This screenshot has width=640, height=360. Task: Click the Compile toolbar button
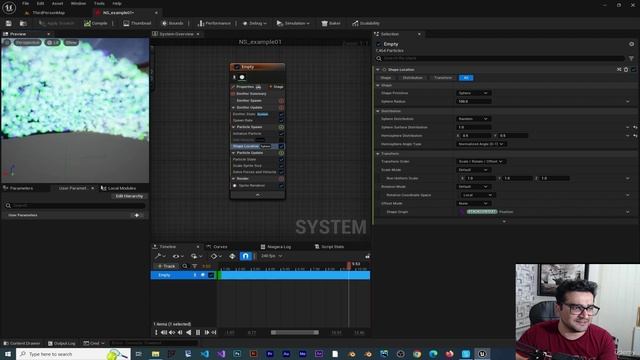pyautogui.click(x=96, y=23)
